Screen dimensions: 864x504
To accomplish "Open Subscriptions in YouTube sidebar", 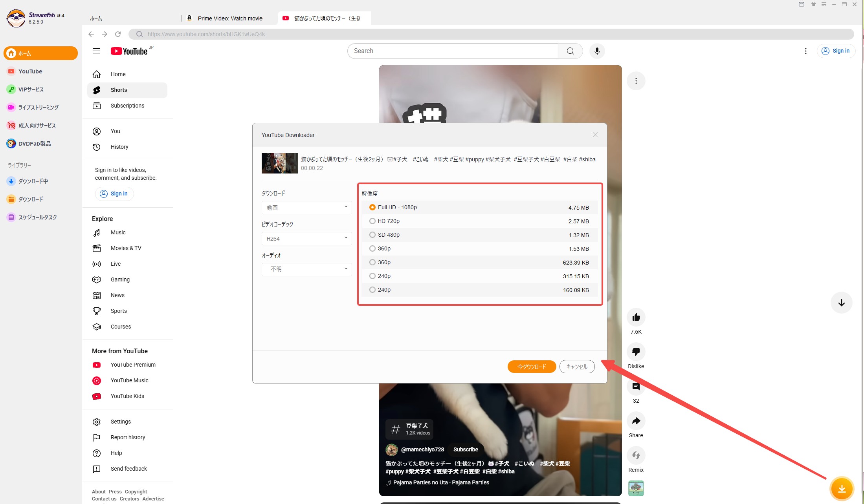I will coord(127,106).
